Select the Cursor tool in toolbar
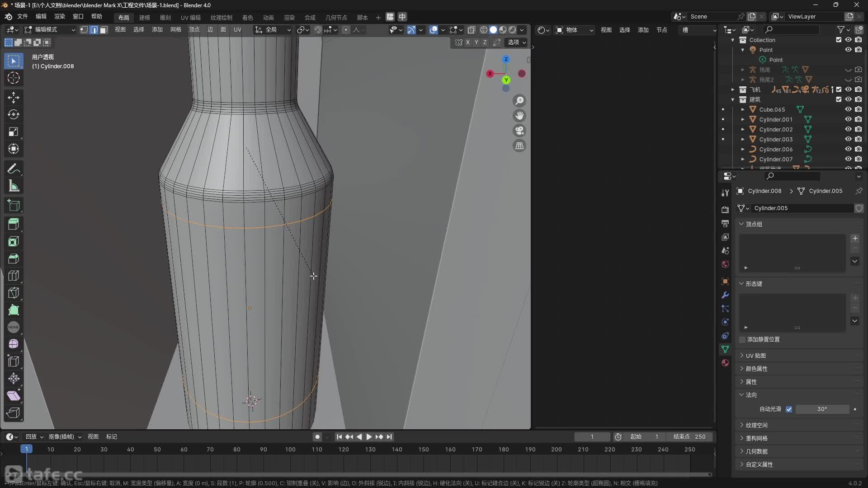This screenshot has height=488, width=868. pyautogui.click(x=14, y=78)
